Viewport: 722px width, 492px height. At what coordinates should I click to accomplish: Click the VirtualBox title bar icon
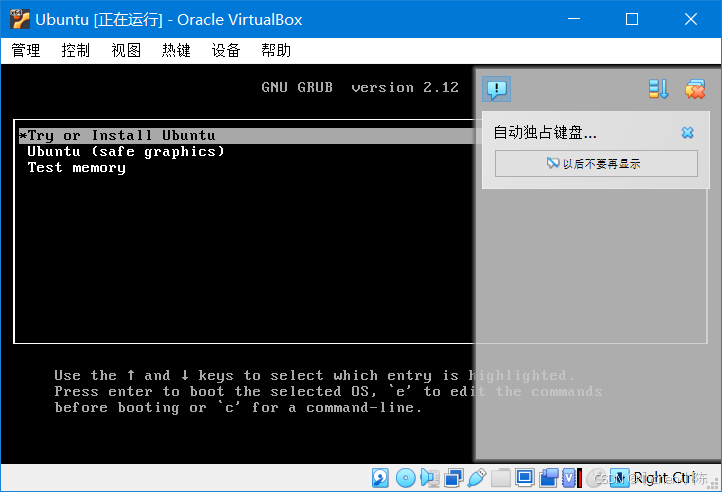click(20, 19)
